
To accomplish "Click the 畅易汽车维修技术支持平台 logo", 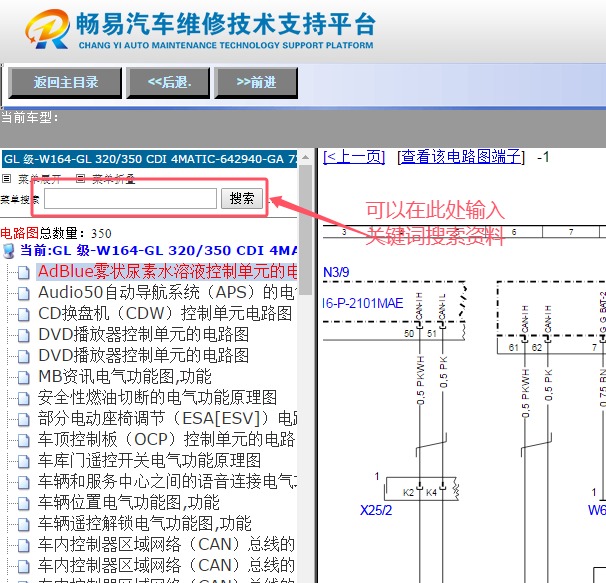I will pos(200,30).
